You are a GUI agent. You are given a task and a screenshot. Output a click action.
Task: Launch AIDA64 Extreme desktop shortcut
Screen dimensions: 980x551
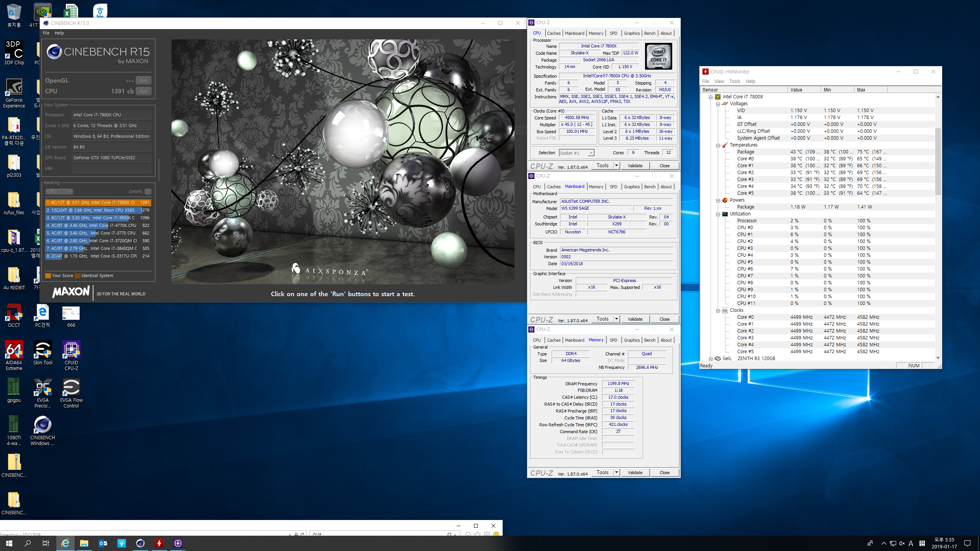pyautogui.click(x=14, y=355)
